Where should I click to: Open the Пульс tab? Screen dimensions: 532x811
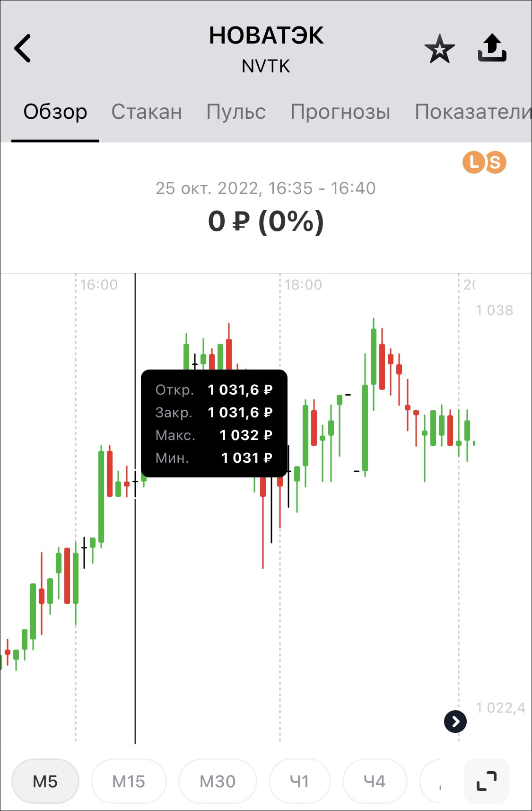(236, 112)
